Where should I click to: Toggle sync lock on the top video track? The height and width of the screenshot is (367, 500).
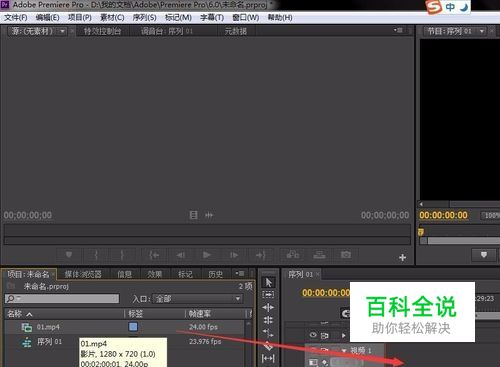coord(324,335)
